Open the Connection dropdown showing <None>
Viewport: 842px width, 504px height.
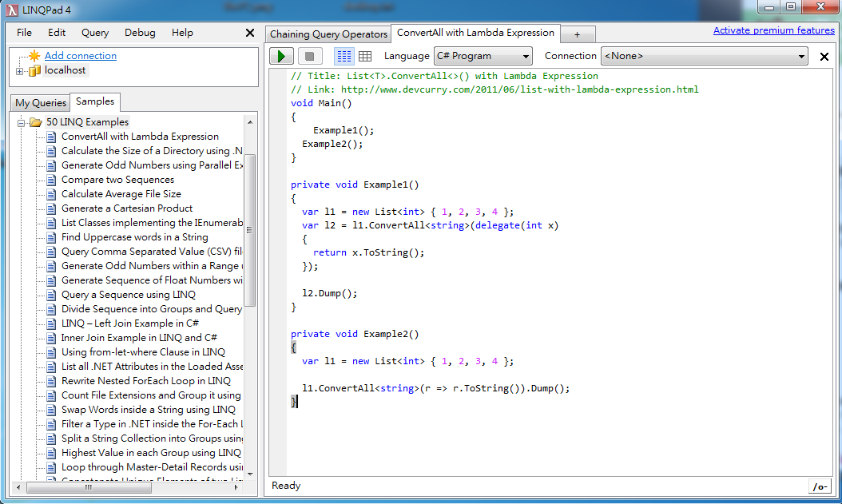(x=705, y=56)
